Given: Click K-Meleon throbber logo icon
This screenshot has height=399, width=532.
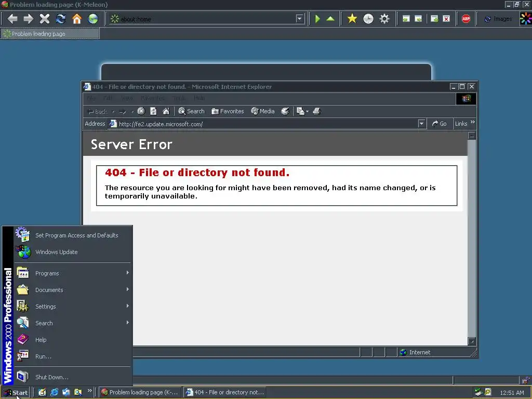Looking at the screenshot, I should pyautogui.click(x=526, y=19).
